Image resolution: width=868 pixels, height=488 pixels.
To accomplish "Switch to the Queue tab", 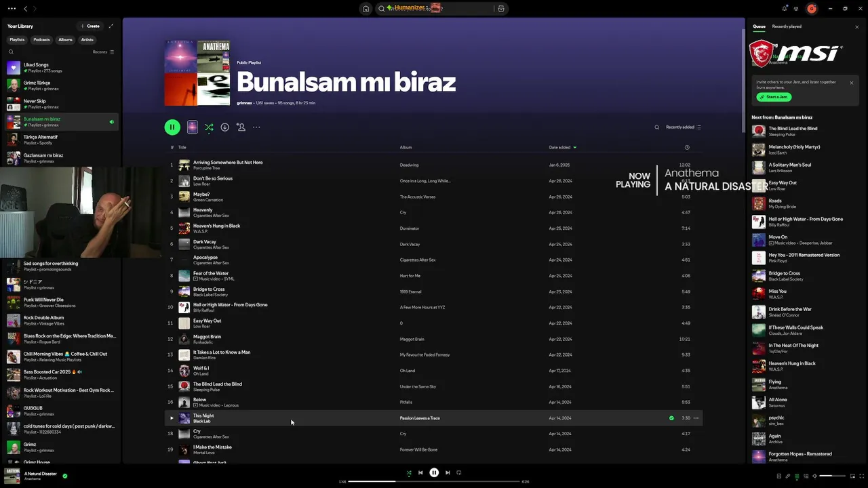I will click(x=759, y=26).
